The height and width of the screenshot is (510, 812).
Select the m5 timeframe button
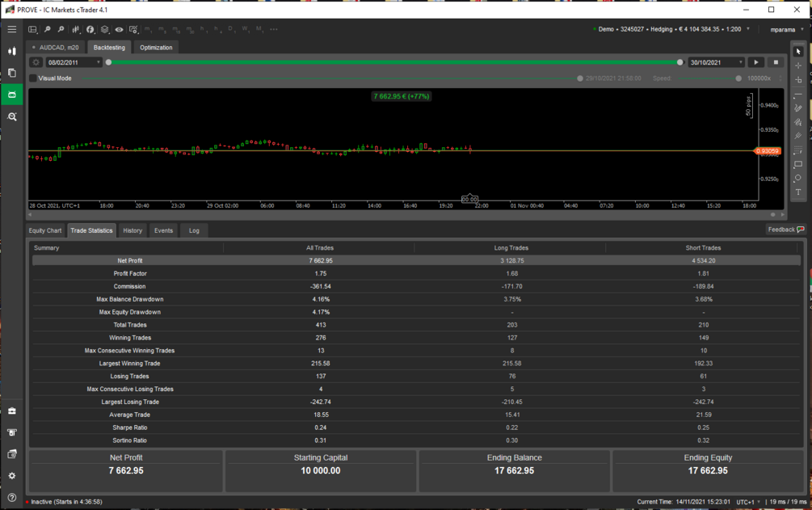point(162,30)
